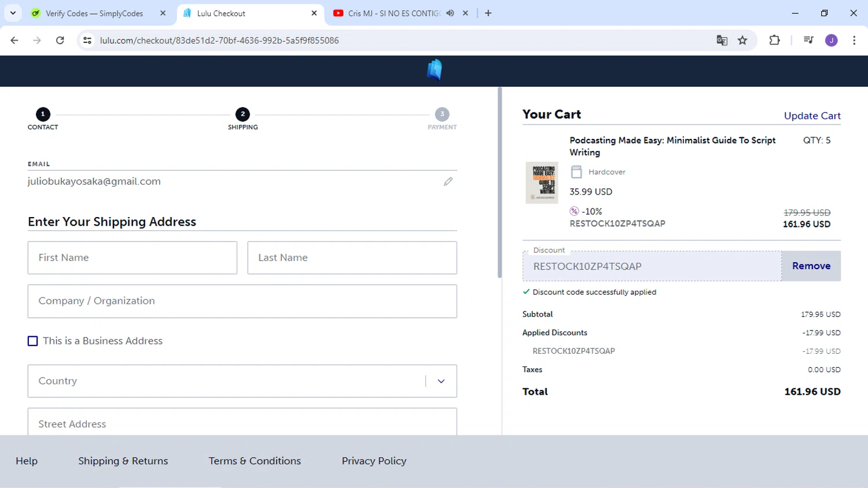The image size is (868, 488).
Task: Click the First Name field
Action: (x=133, y=258)
